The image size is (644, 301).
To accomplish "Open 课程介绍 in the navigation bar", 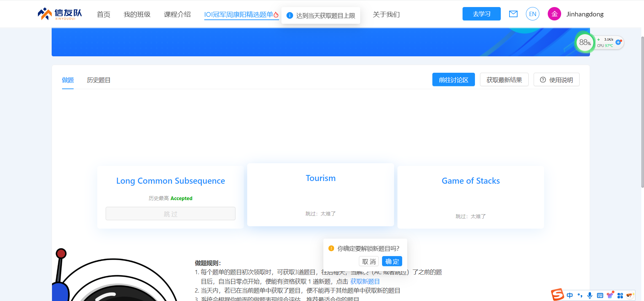I will pyautogui.click(x=177, y=14).
